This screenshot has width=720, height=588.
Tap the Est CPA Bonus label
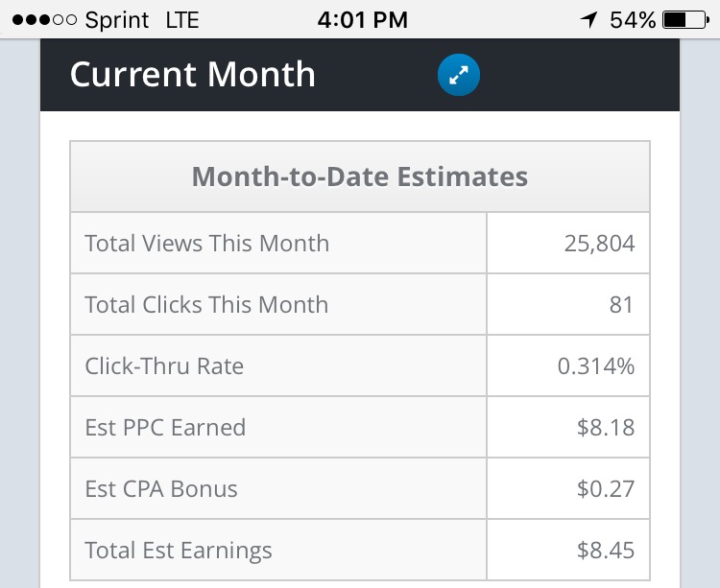click(161, 489)
